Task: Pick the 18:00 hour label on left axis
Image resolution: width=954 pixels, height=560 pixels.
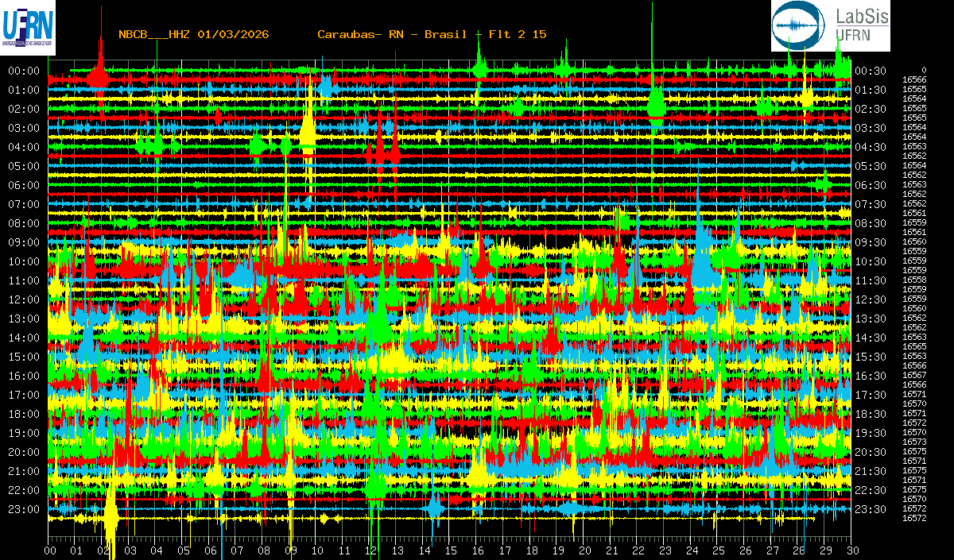Action: (x=24, y=414)
